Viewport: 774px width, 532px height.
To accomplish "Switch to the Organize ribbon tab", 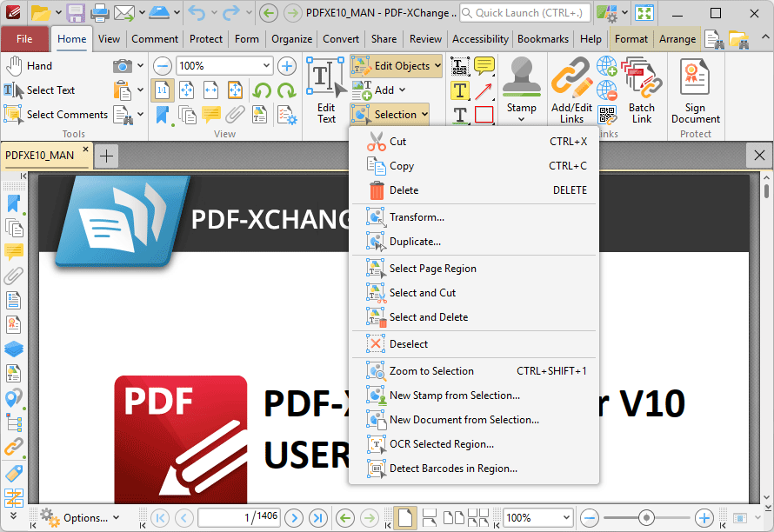I will pos(291,39).
